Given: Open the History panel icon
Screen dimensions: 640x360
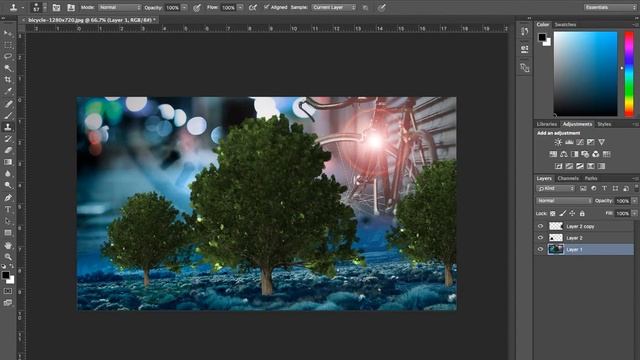Looking at the screenshot, I should tap(524, 31).
